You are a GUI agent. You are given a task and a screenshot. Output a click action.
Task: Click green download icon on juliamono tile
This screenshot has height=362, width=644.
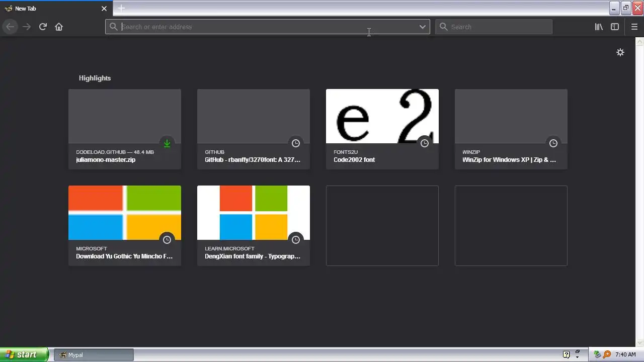pos(167,143)
